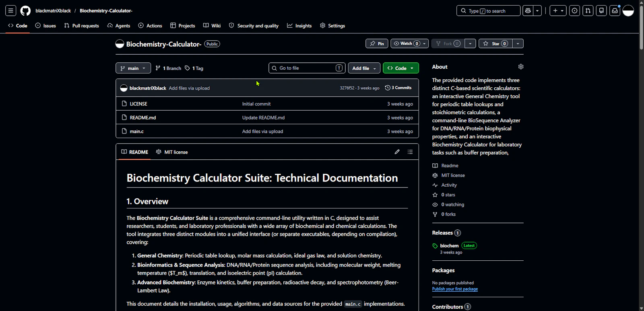Open Security and quality tab
This screenshot has width=644, height=311.
point(254,26)
